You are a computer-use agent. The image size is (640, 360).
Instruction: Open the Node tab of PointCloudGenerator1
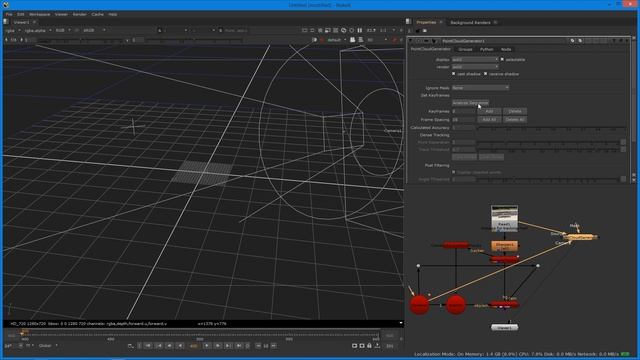click(506, 49)
